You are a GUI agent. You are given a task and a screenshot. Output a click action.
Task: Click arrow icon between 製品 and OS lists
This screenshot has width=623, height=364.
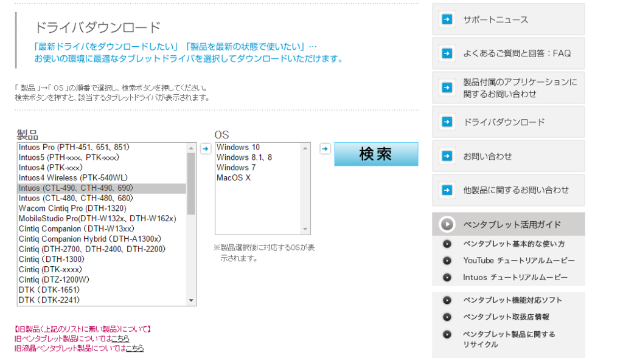(x=206, y=149)
